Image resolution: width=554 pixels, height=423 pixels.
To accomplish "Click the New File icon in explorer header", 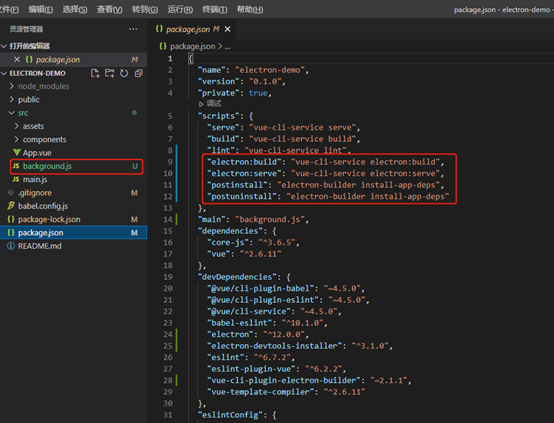I will 95,73.
